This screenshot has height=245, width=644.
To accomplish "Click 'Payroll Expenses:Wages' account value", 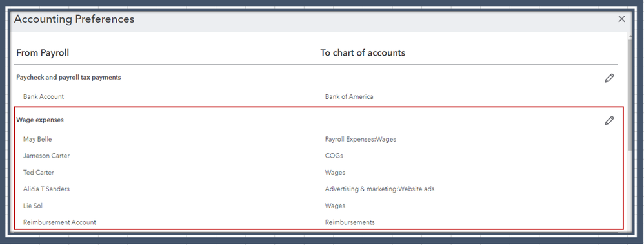I will click(361, 139).
